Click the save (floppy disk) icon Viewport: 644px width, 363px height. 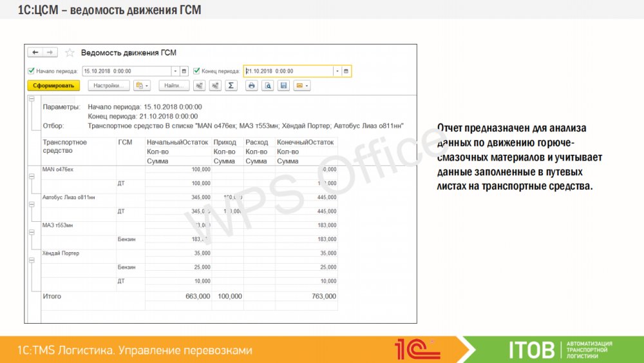(282, 85)
